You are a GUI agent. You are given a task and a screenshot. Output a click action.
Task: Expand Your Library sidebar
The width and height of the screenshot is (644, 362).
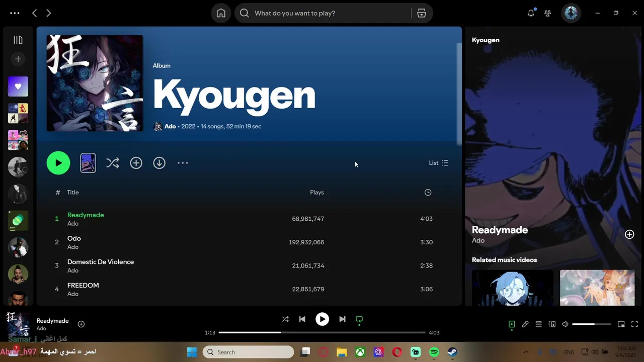pos(18,40)
